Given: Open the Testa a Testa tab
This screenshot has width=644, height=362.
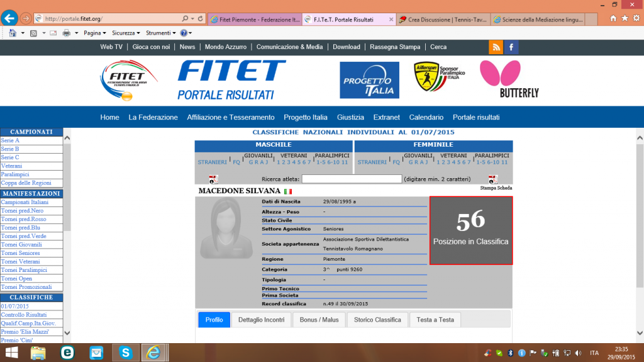Looking at the screenshot, I should pyautogui.click(x=435, y=320).
